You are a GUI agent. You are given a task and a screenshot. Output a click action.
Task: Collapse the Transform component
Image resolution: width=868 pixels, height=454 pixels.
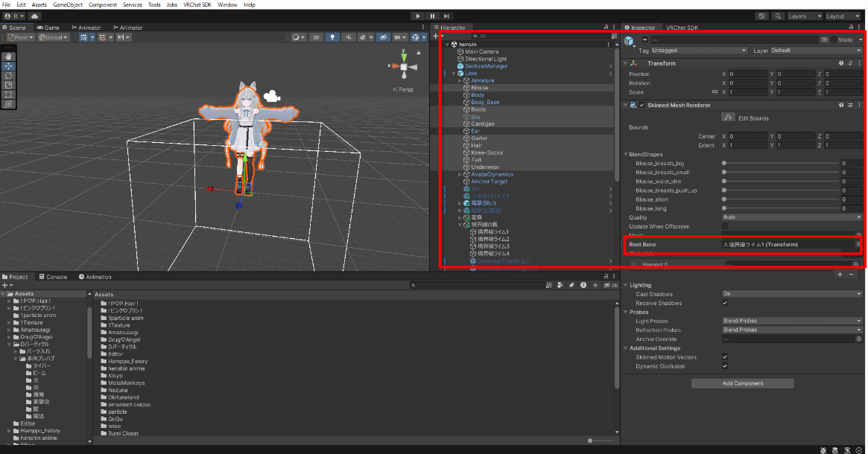pos(626,63)
